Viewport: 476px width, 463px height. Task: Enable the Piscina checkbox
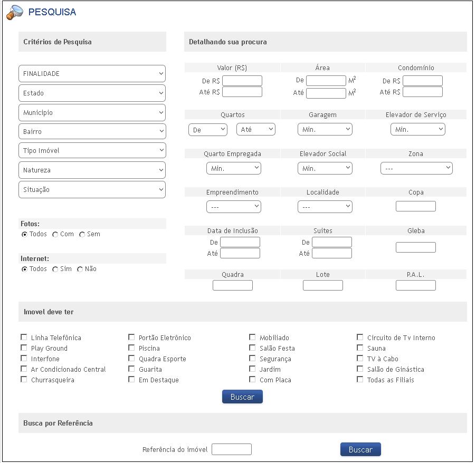(x=132, y=348)
